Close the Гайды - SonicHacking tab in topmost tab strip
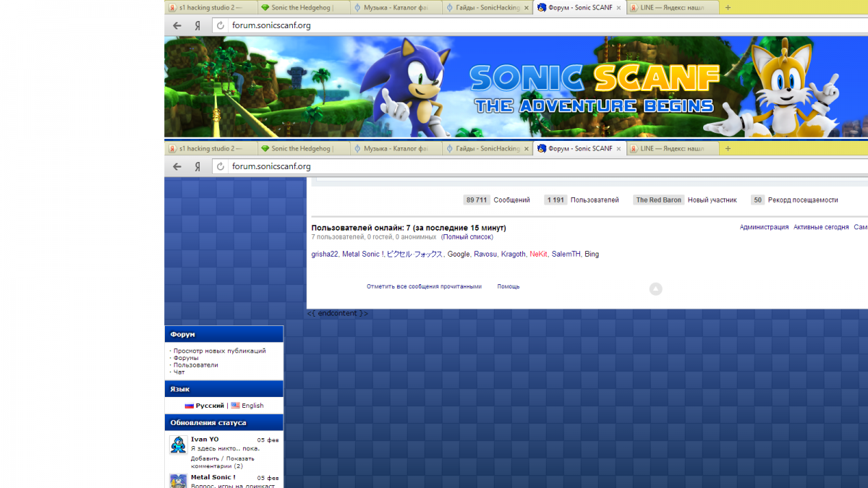Image resolution: width=868 pixels, height=488 pixels. click(526, 7)
